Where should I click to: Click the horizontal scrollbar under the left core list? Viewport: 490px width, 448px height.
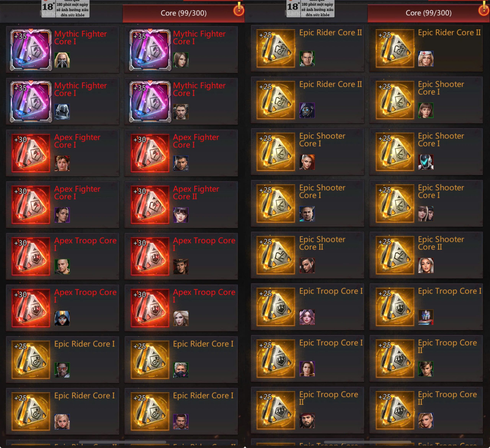click(x=122, y=442)
